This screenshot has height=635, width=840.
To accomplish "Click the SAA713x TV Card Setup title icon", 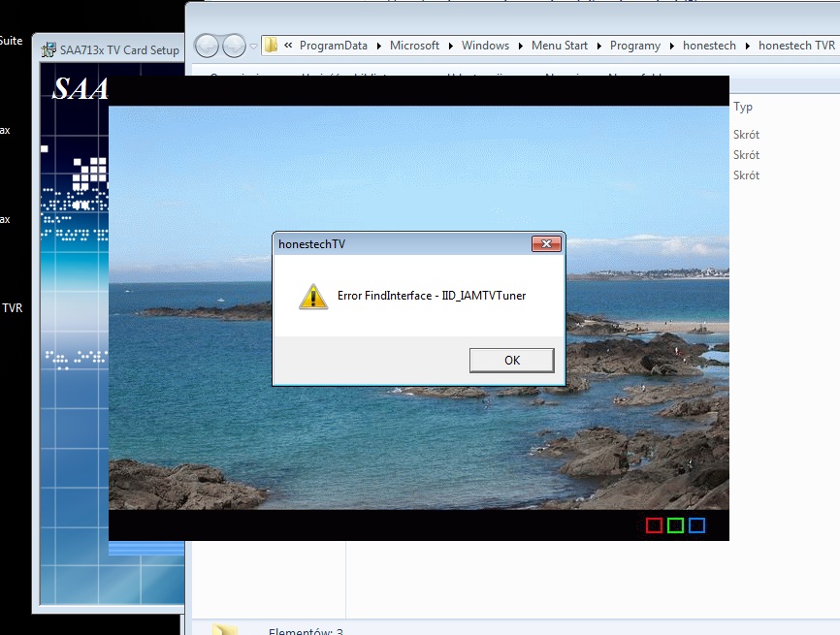I will tap(48, 49).
